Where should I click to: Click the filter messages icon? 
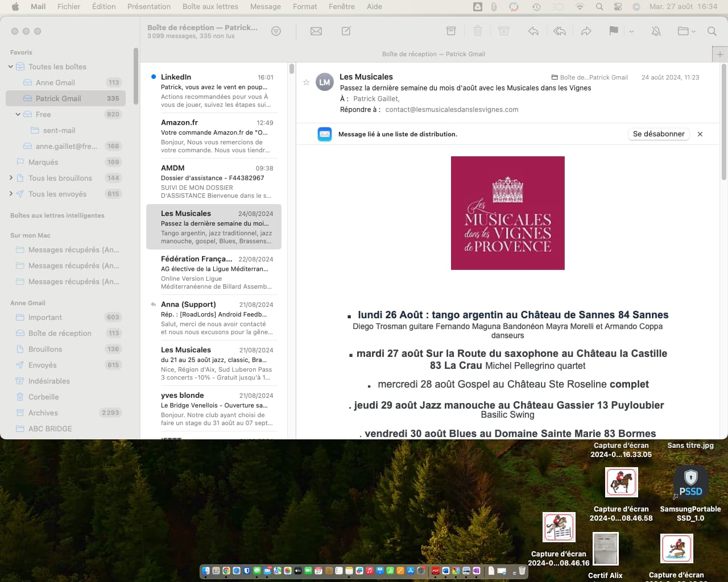(276, 31)
